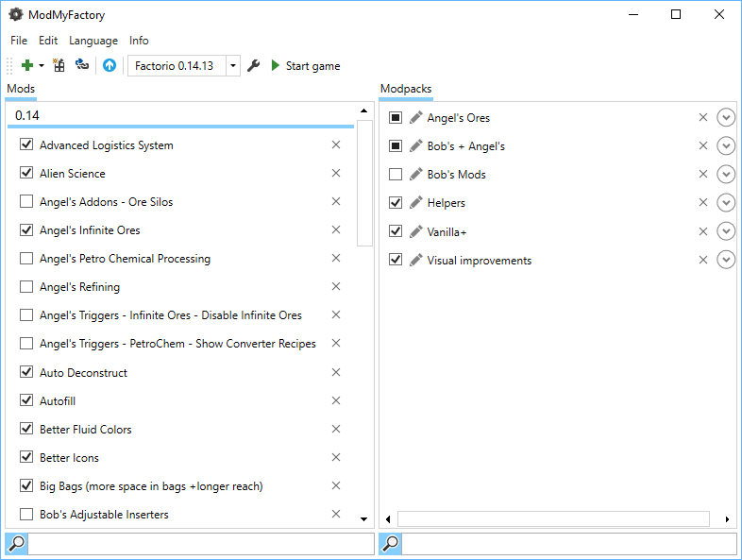Uncheck Angel's Infinite Ores mod

point(26,229)
